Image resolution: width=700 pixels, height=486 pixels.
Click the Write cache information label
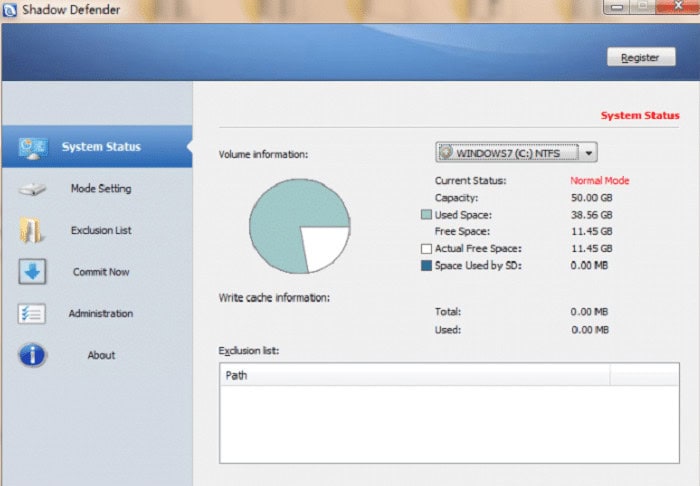(x=274, y=298)
